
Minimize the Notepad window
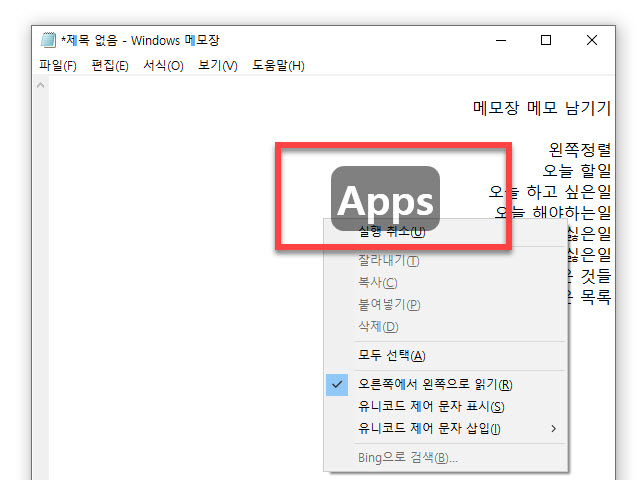(x=501, y=40)
